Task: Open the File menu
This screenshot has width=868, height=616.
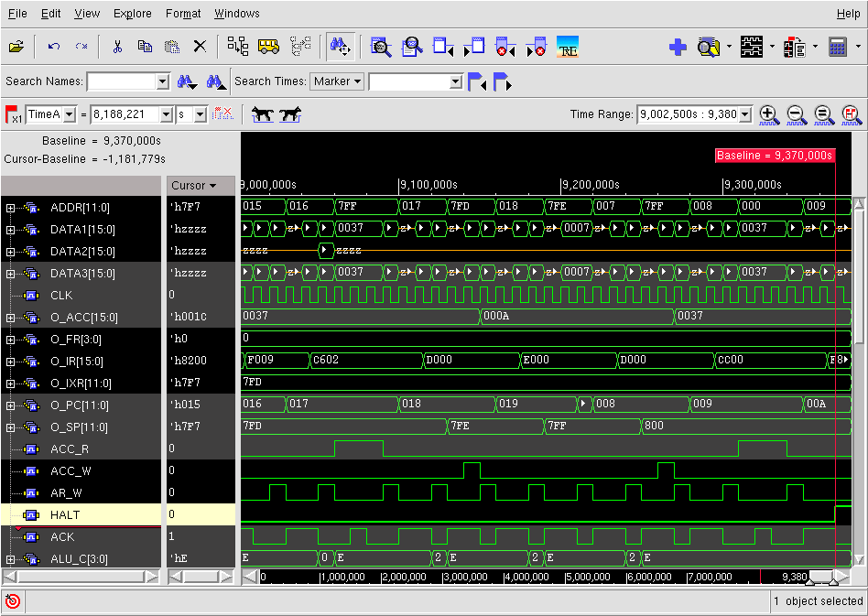Action: pyautogui.click(x=17, y=14)
